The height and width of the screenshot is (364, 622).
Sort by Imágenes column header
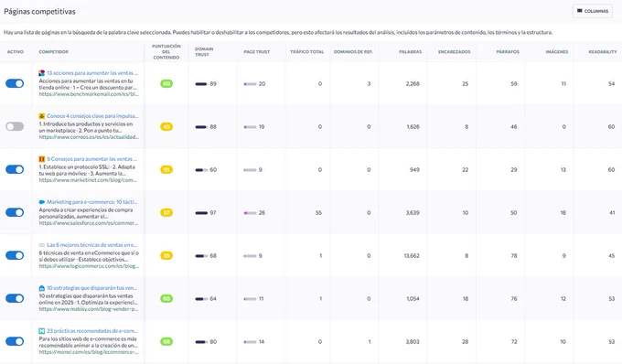tap(557, 52)
